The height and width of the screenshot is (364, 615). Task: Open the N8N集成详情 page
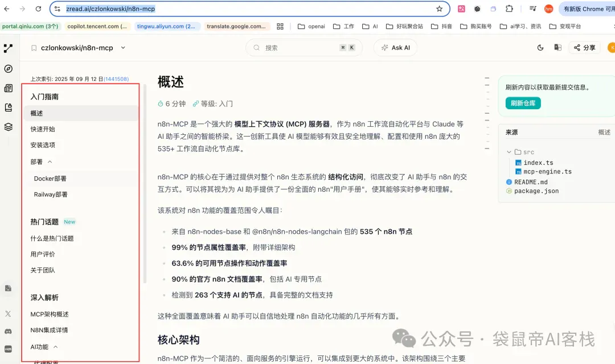pyautogui.click(x=49, y=330)
